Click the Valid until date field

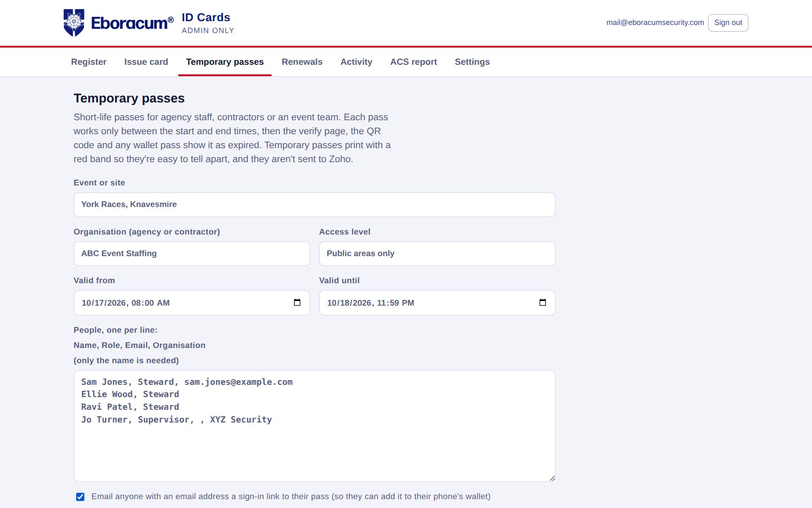pos(437,303)
